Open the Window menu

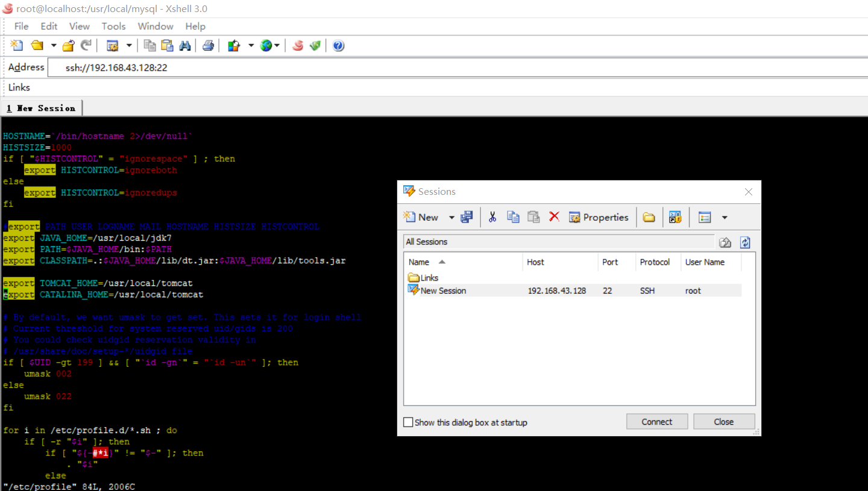point(156,26)
